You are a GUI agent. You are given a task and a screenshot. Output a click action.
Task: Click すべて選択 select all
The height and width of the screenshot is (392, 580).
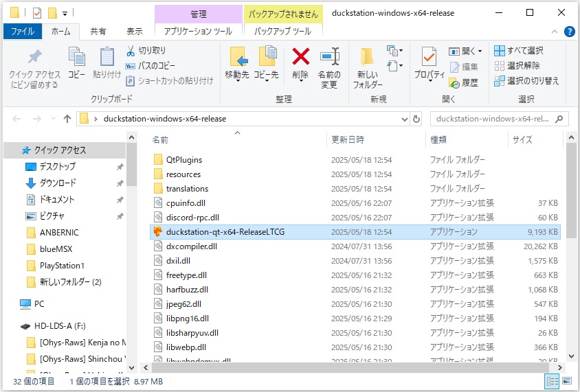(519, 51)
